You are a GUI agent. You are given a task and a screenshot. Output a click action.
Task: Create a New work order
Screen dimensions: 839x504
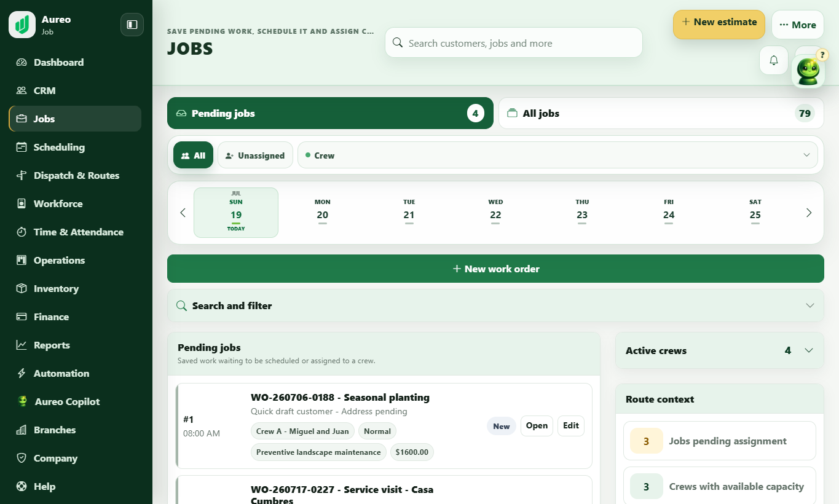tap(495, 269)
